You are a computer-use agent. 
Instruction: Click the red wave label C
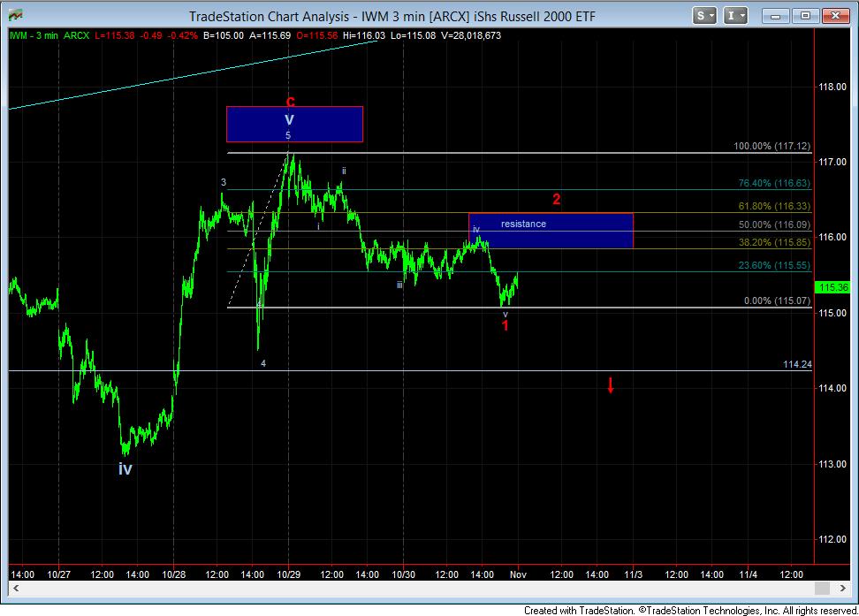tap(291, 102)
